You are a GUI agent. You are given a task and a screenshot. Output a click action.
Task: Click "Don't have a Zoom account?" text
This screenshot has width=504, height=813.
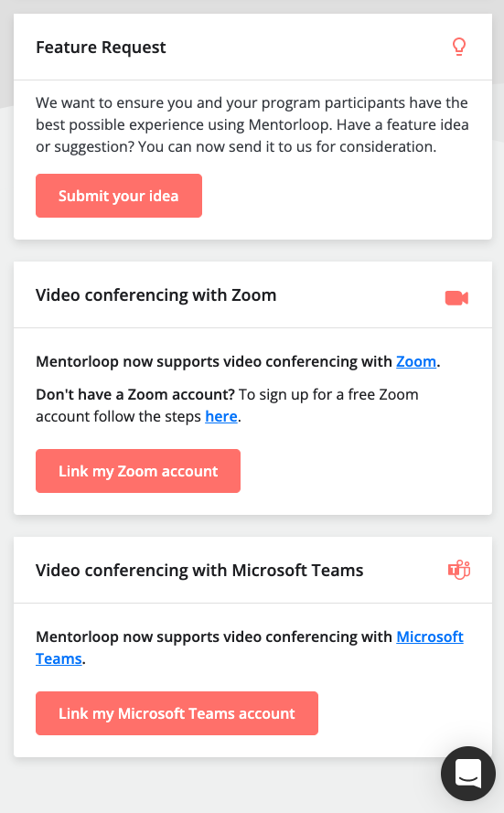click(x=135, y=394)
